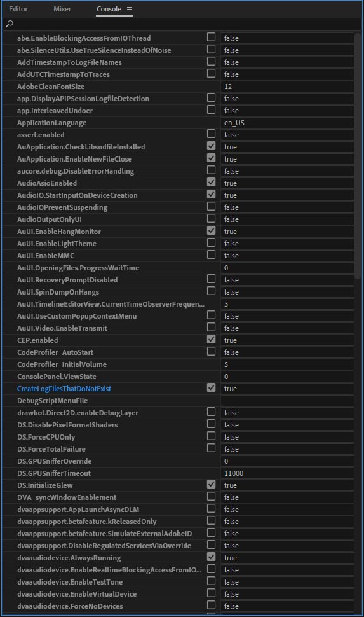Select the DVA_syncWindowEnablement label
The width and height of the screenshot is (364, 617).
[x=67, y=497]
